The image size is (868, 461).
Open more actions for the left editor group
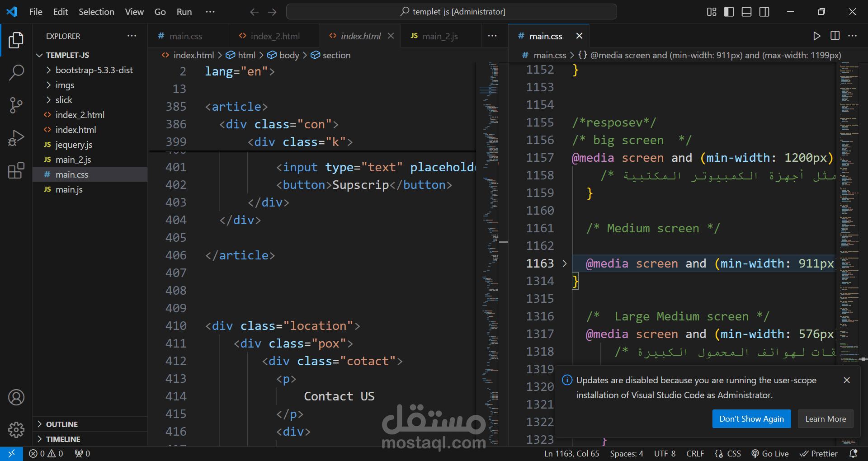(493, 36)
